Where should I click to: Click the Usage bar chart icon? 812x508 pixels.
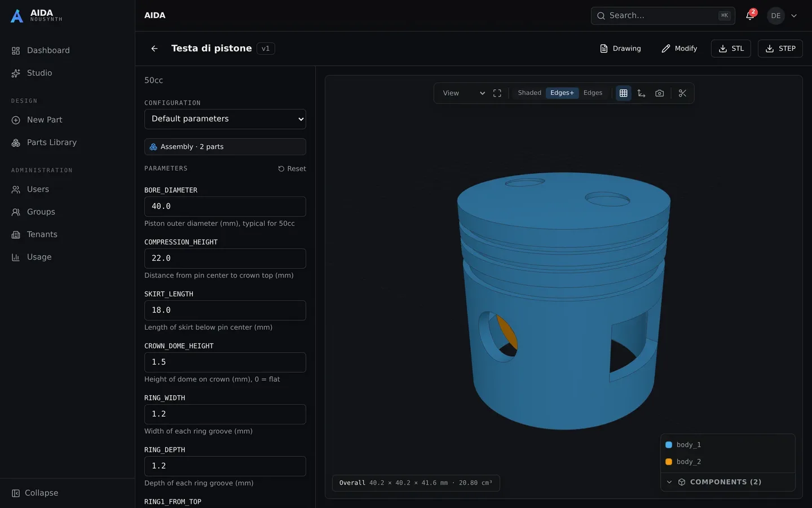(16, 257)
